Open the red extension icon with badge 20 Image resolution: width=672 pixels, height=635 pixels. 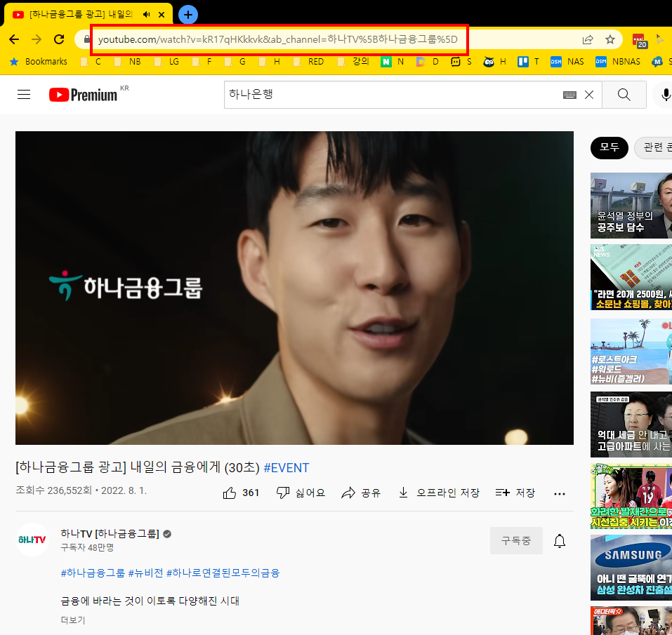[639, 40]
